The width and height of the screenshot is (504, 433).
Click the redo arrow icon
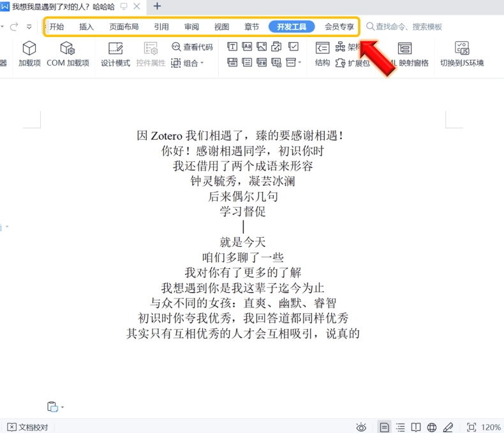(x=14, y=27)
